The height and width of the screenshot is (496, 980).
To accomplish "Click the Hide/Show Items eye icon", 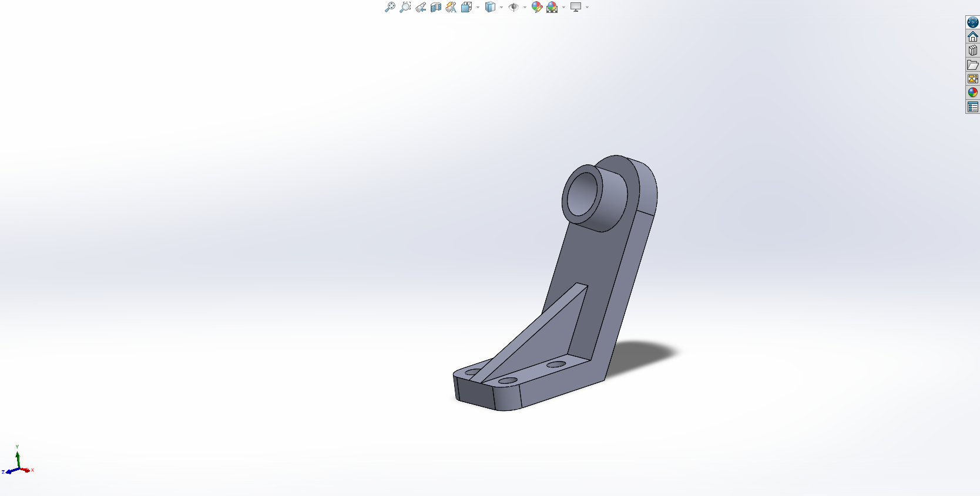I will tap(514, 7).
